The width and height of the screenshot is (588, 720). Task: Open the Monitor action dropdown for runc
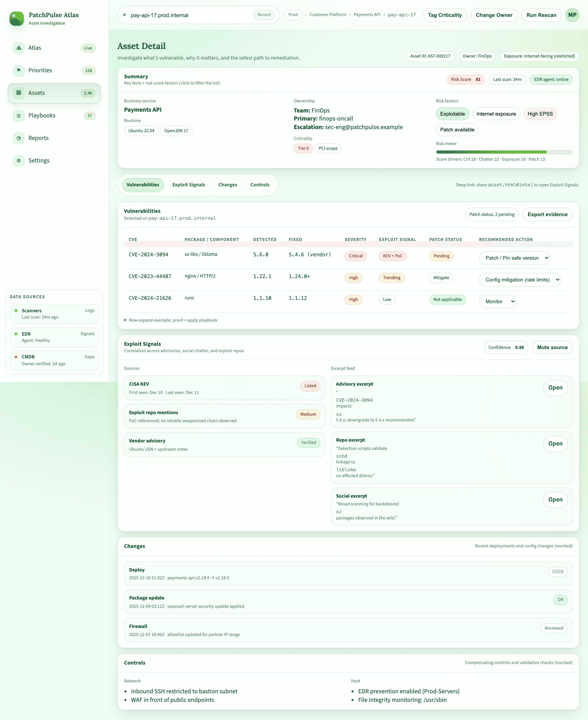(x=498, y=301)
